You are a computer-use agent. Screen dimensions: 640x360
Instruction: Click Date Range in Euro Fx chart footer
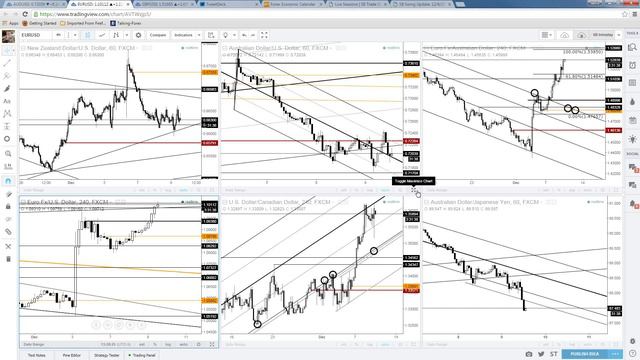click(33, 344)
